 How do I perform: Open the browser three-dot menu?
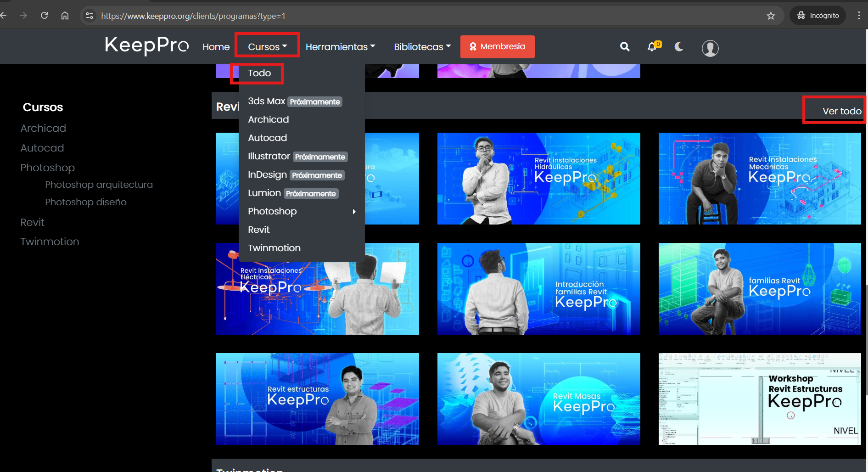pyautogui.click(x=859, y=16)
